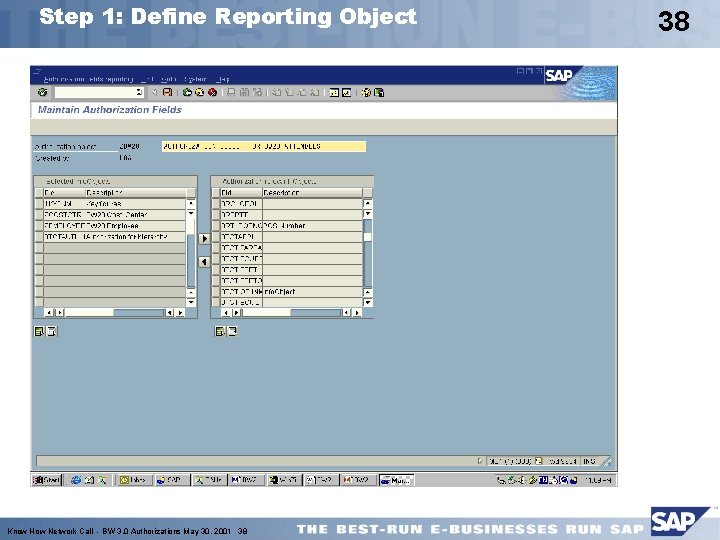The width and height of the screenshot is (720, 540).
Task: Click left table far-right horizontal scroll arrow
Action: (180, 313)
